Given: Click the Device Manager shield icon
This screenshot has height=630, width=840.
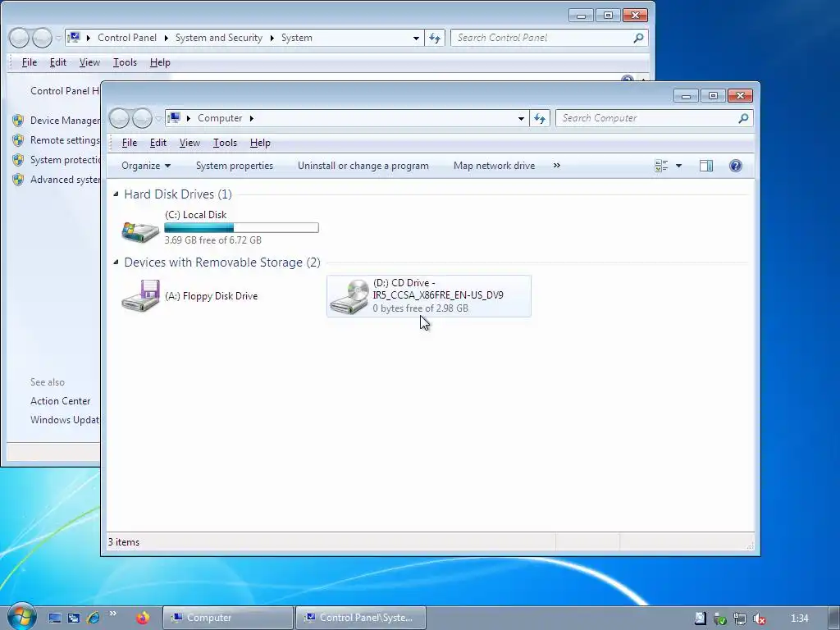Looking at the screenshot, I should (18, 121).
